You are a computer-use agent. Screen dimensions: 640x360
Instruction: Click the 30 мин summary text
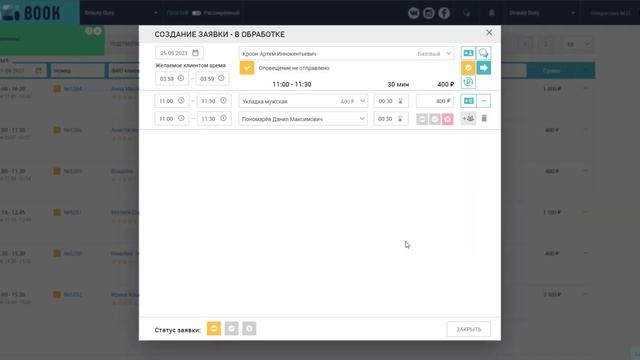pyautogui.click(x=398, y=84)
